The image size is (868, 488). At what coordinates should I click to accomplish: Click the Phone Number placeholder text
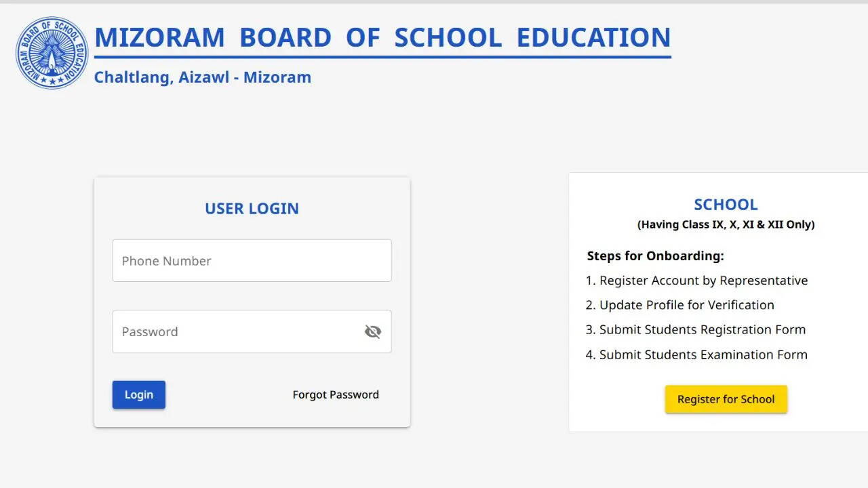pyautogui.click(x=166, y=261)
